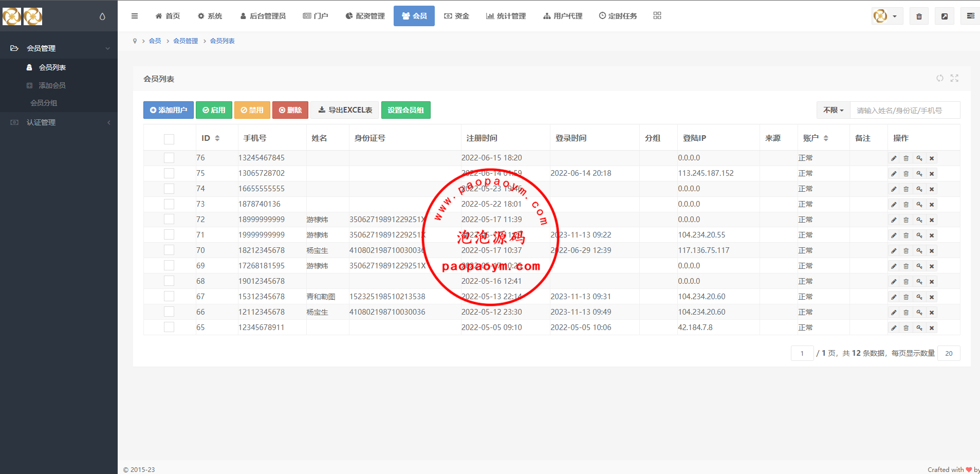Select the checkbox for member ID 73
The height and width of the screenshot is (474, 980).
tap(169, 204)
